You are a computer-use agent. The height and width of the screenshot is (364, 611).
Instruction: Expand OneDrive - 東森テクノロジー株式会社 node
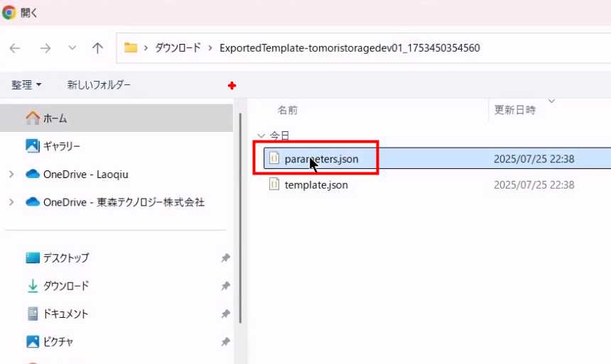pos(11,202)
